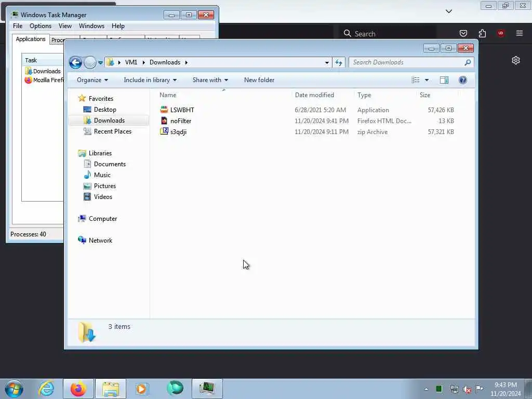
Task: Open Task Manager Help menu
Action: 118,26
